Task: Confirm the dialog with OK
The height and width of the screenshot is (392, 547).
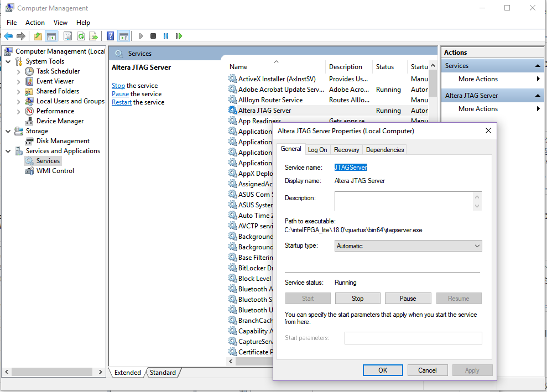Action: click(x=383, y=370)
